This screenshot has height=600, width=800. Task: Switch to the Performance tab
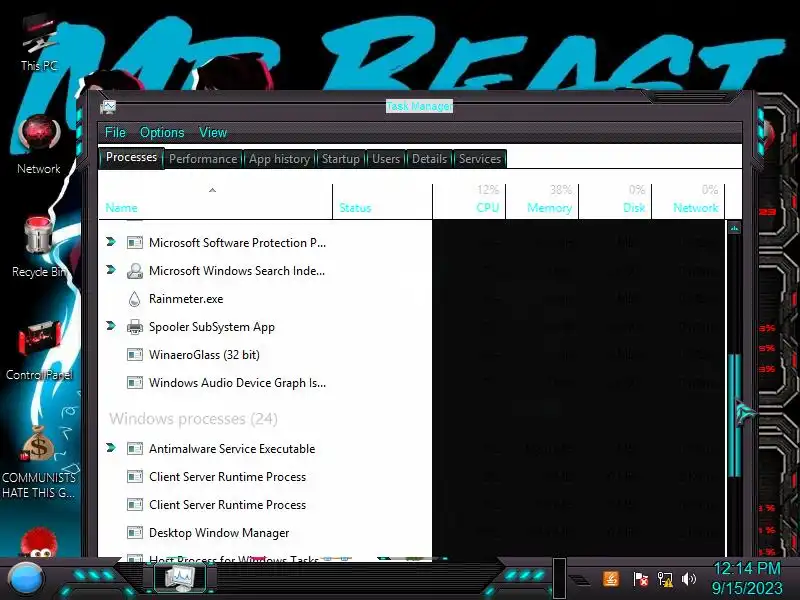point(203,159)
